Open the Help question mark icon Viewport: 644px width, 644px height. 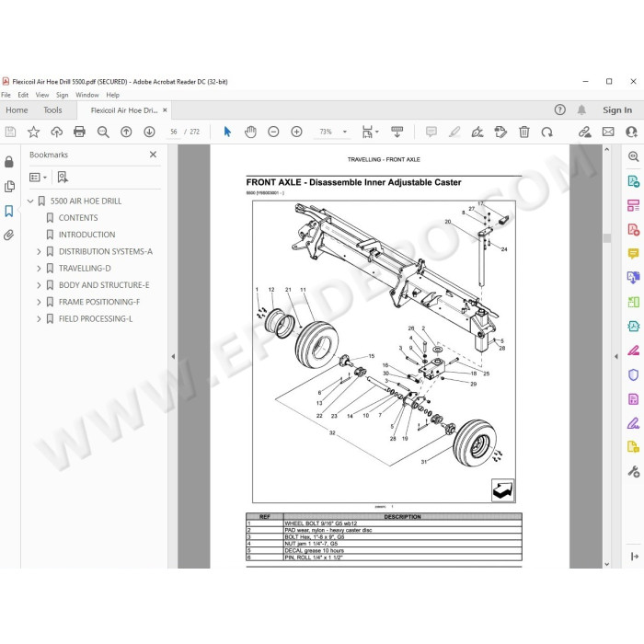559,109
